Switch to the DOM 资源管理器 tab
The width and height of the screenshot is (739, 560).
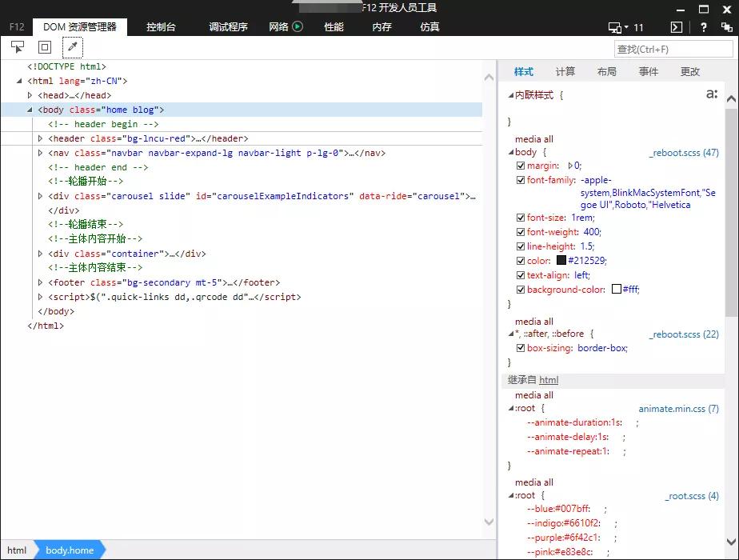point(80,27)
